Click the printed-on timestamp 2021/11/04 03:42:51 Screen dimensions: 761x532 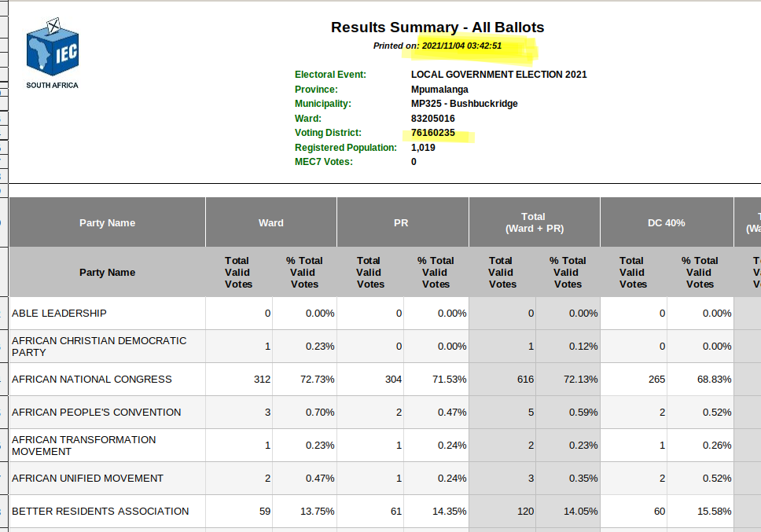point(461,46)
